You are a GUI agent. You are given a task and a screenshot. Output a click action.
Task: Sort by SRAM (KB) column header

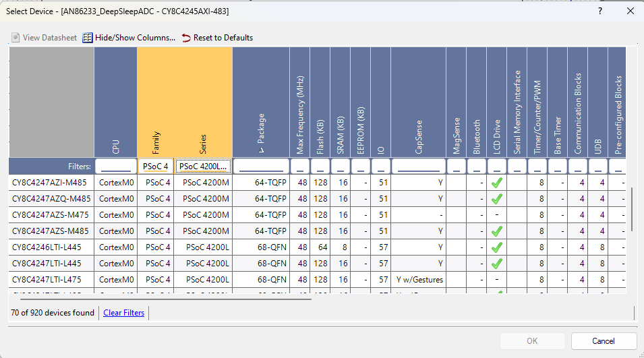pos(341,102)
